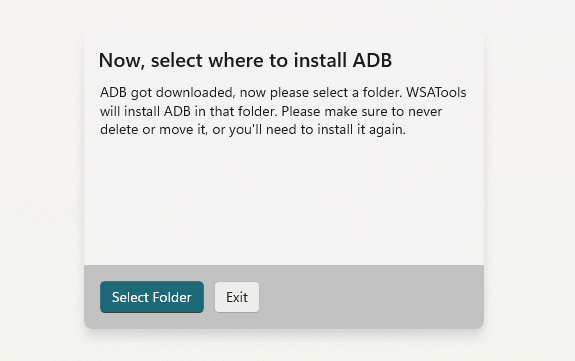Click the phrase 'Please make sure to never'
This screenshot has height=361, width=575.
tap(362, 111)
